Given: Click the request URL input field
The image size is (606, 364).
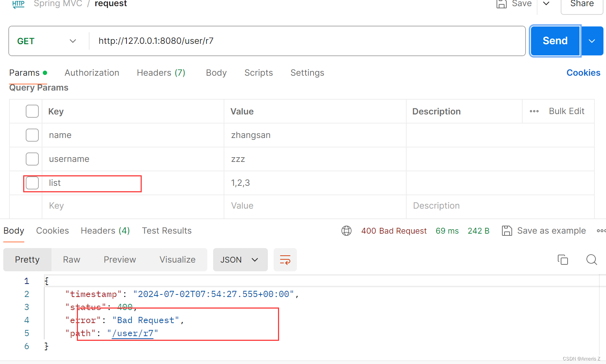Looking at the screenshot, I should [307, 41].
